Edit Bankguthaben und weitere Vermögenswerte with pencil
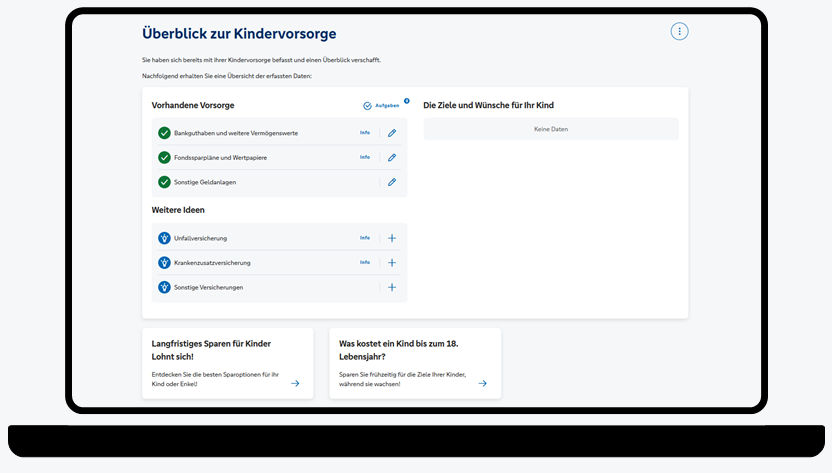 coord(392,133)
